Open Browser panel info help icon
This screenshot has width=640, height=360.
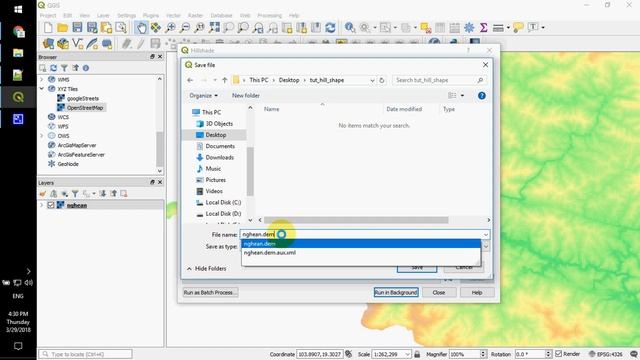[x=86, y=68]
